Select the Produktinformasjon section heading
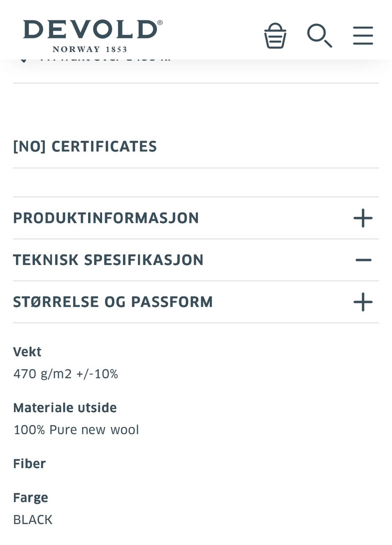 click(106, 218)
